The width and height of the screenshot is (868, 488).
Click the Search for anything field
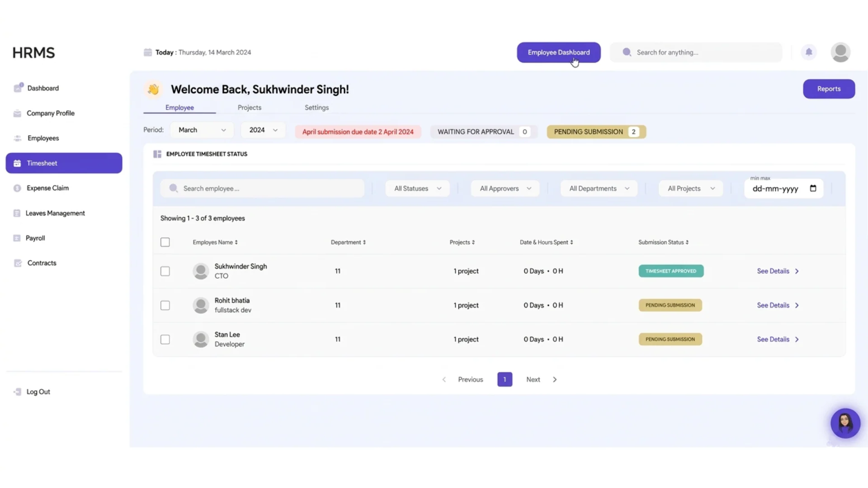tap(696, 52)
